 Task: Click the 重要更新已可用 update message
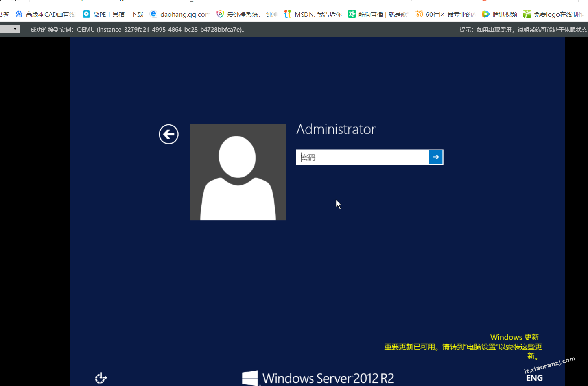463,351
